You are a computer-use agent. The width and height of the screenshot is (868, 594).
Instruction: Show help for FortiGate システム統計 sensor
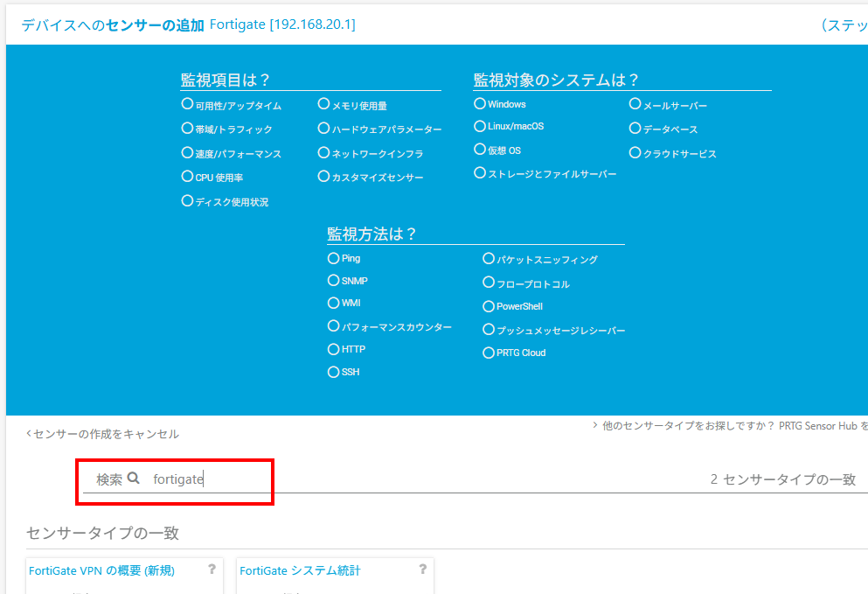click(x=422, y=569)
